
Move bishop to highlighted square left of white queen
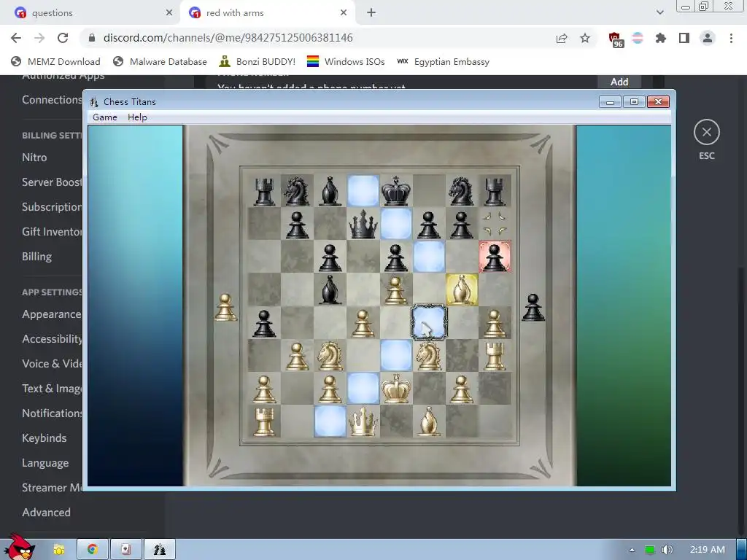click(330, 421)
